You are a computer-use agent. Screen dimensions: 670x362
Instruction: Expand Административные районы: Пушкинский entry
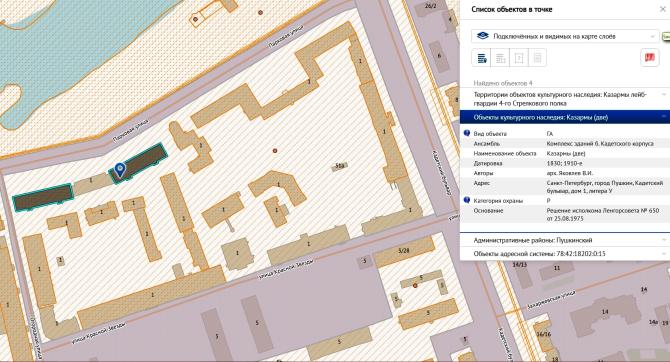coord(564,240)
